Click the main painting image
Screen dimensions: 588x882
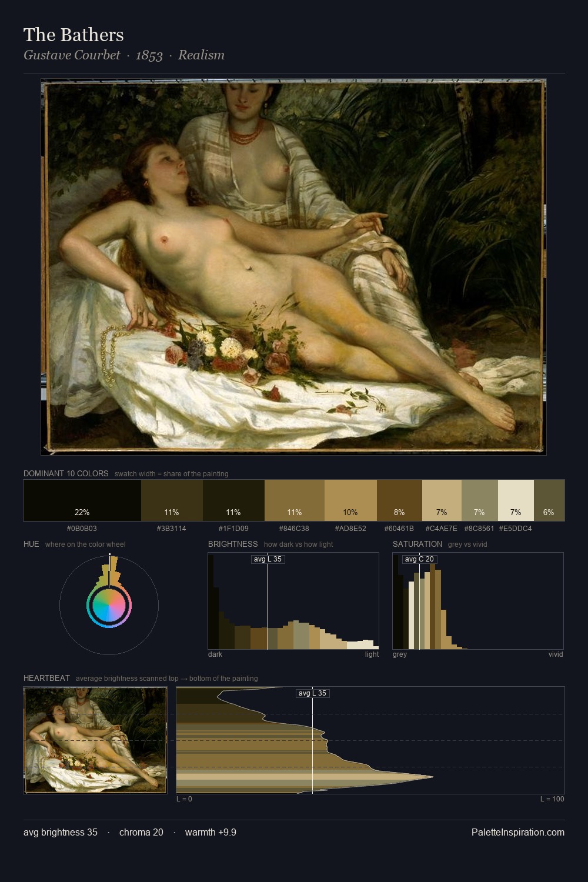coord(293,267)
